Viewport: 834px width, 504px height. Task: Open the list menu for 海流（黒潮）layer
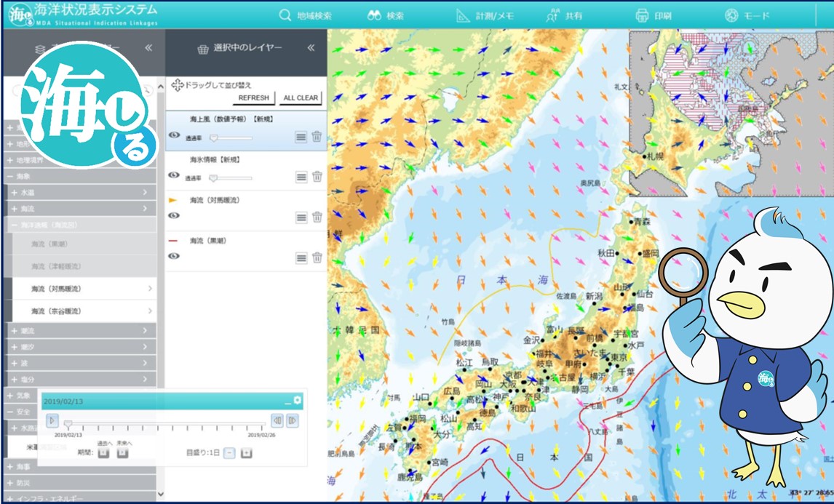coord(301,258)
